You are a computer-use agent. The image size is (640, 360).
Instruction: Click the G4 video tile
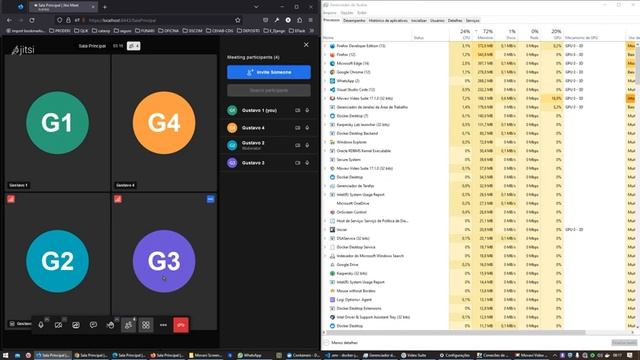(164, 122)
